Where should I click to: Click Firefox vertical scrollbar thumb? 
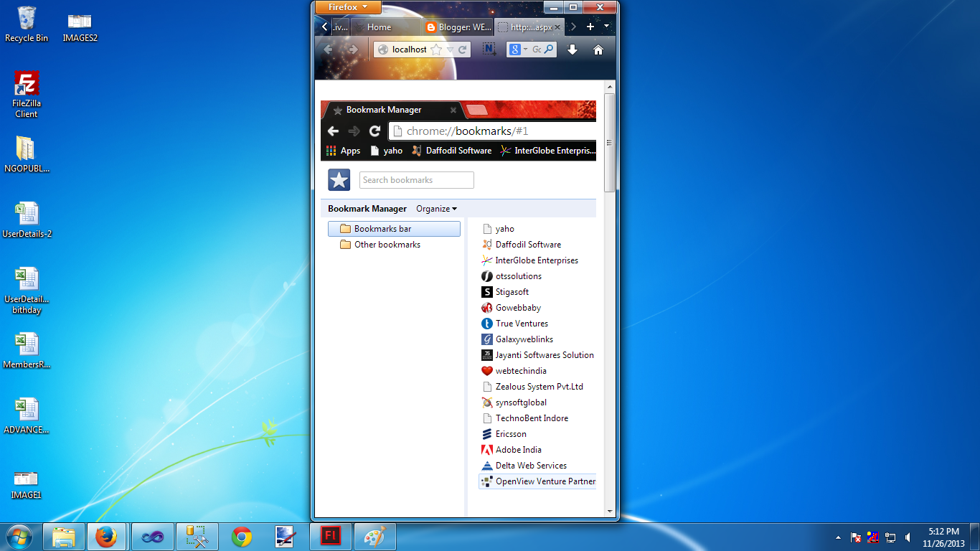pyautogui.click(x=610, y=142)
